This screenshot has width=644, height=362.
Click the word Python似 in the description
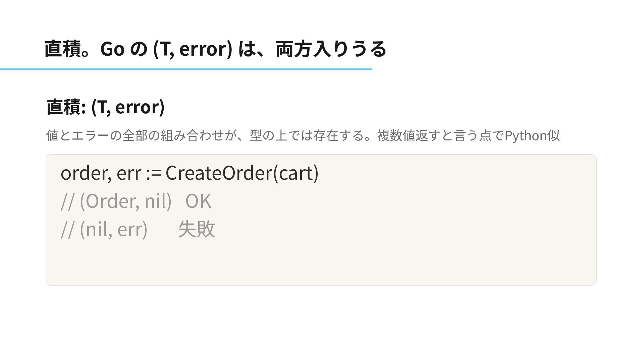[x=532, y=135]
